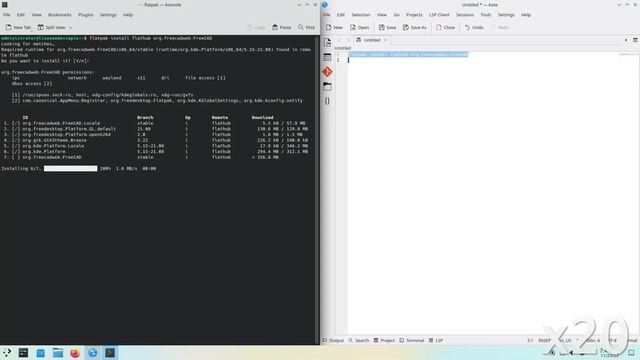This screenshot has width=640, height=360.
Task: Toggle Terminal panel in Kate bottom bar
Action: pos(411,340)
